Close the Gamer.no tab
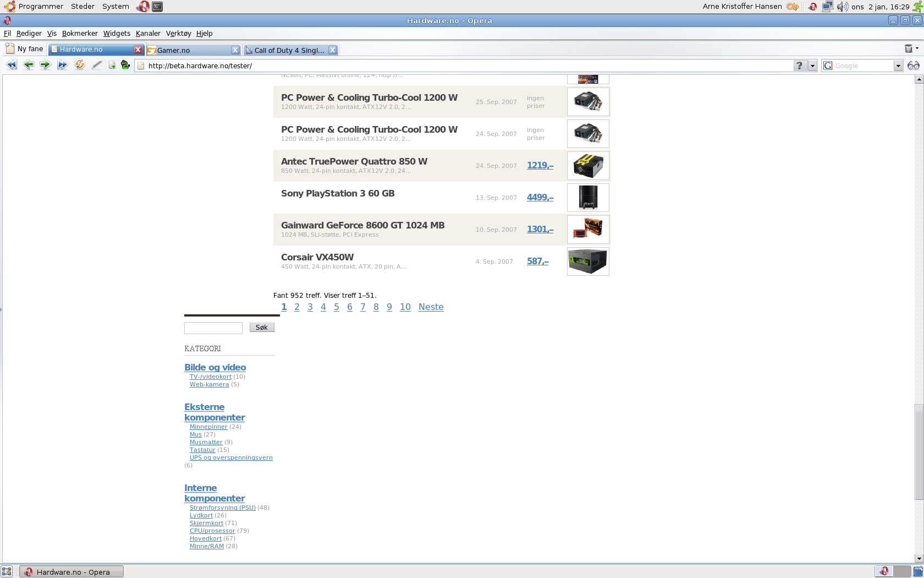 [x=235, y=50]
